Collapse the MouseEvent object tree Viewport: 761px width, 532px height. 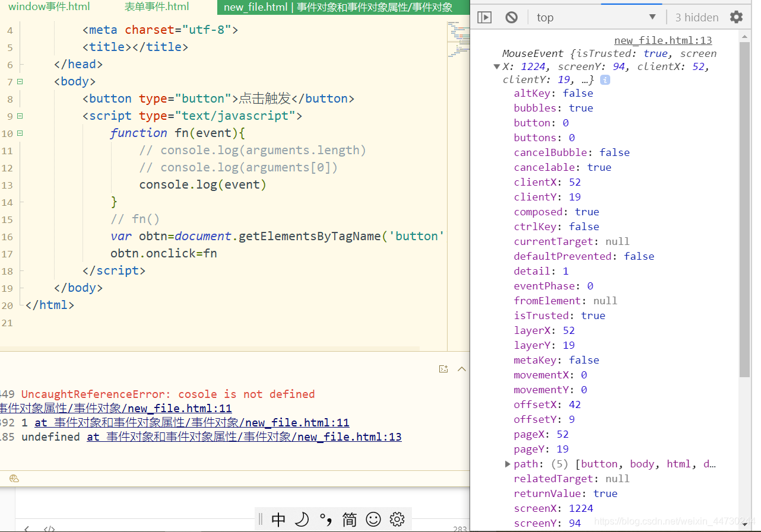coord(497,66)
